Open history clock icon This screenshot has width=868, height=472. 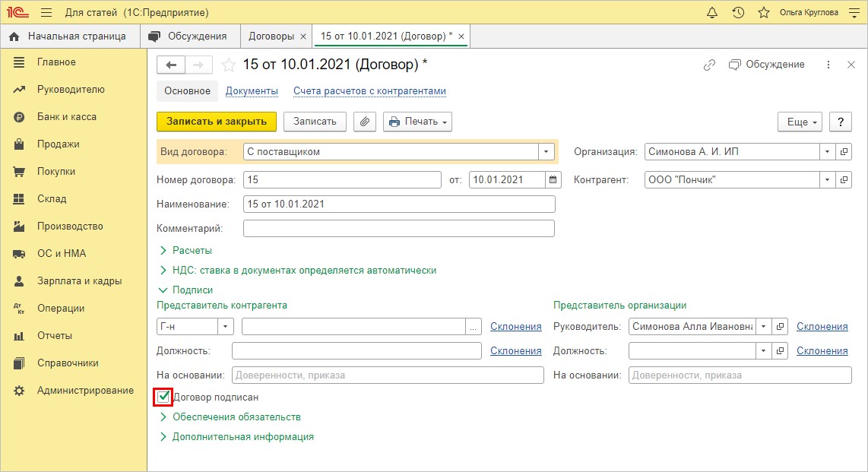[738, 12]
